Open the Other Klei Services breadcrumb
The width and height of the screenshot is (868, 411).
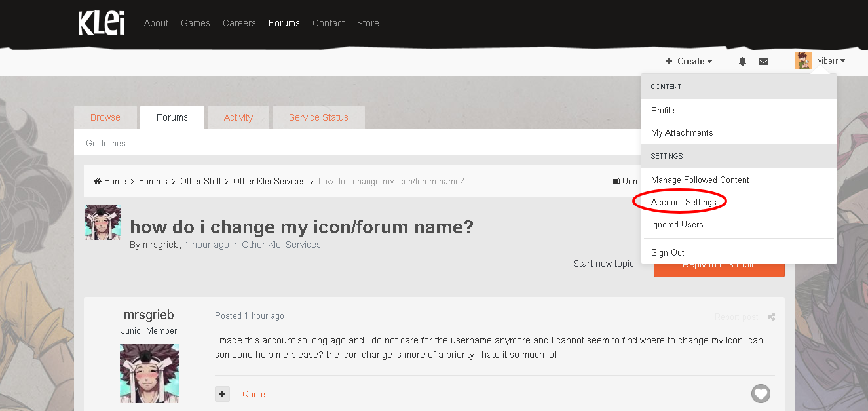tap(269, 182)
